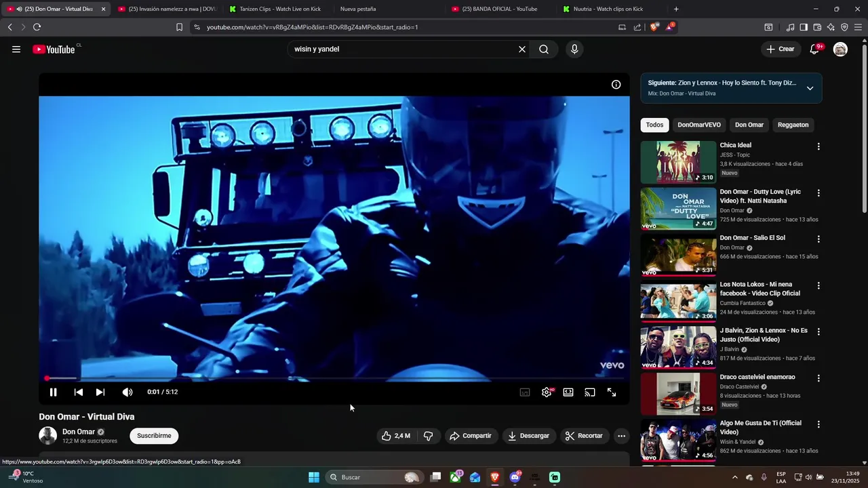Pause the Don Omar video
Screen dimensions: 868x488
pyautogui.click(x=53, y=392)
